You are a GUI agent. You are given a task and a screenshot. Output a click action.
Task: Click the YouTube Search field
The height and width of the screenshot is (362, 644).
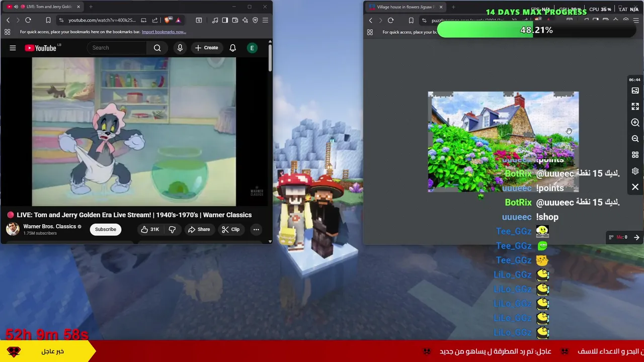[x=118, y=48]
